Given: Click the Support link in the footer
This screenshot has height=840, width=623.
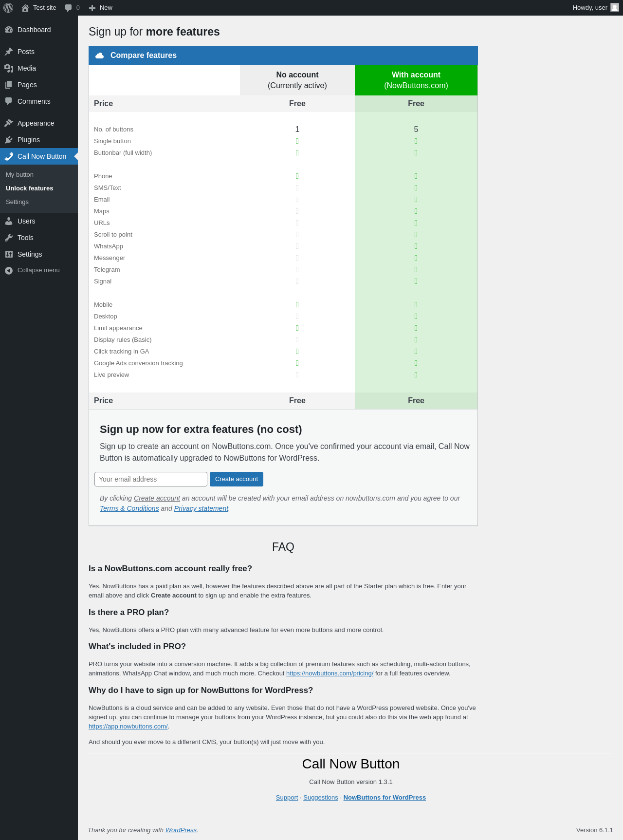Looking at the screenshot, I should tap(287, 798).
